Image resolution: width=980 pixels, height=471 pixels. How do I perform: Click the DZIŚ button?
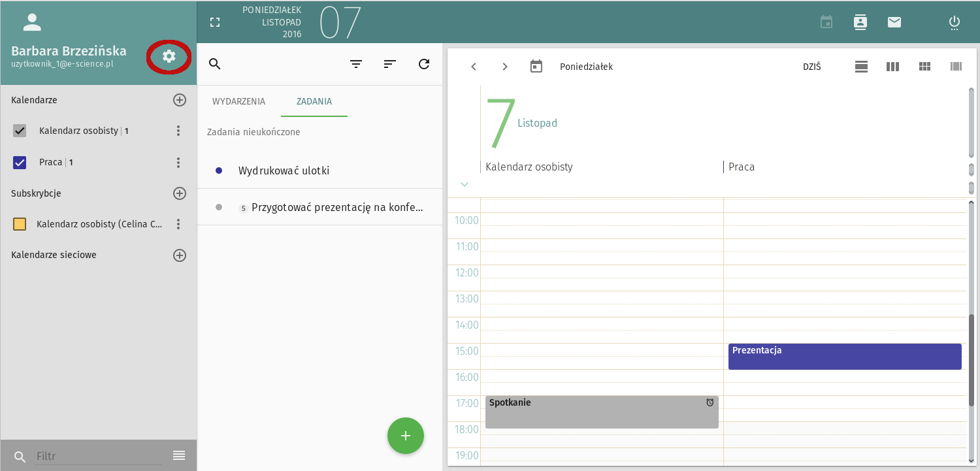coord(812,67)
